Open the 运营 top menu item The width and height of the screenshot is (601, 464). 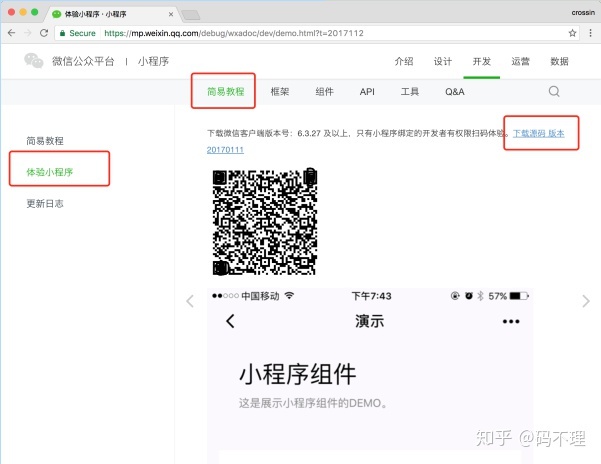pyautogui.click(x=521, y=61)
